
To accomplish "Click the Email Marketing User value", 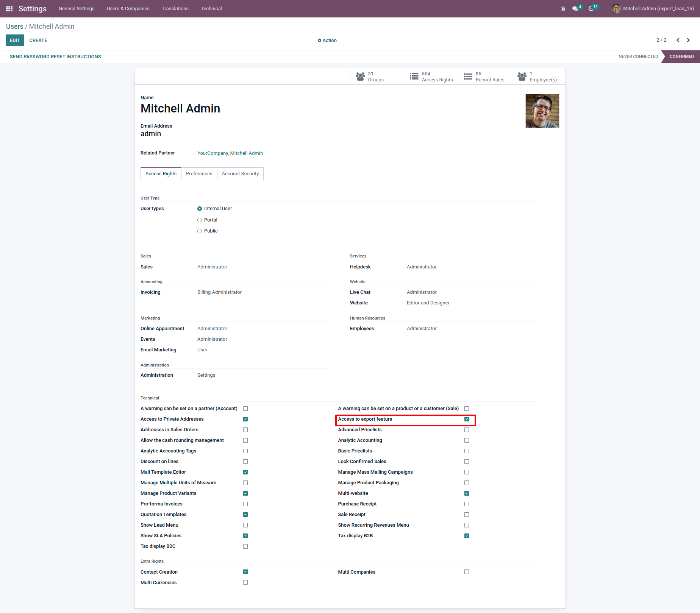I will click(x=202, y=350).
